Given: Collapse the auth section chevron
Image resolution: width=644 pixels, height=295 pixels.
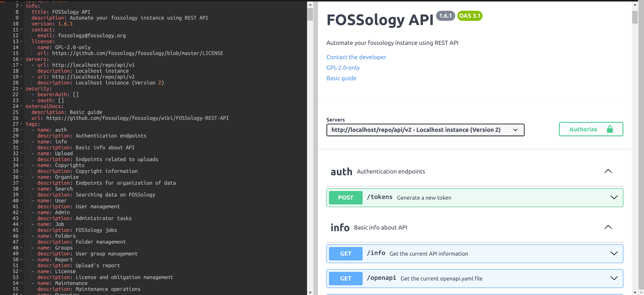Looking at the screenshot, I should (x=608, y=171).
